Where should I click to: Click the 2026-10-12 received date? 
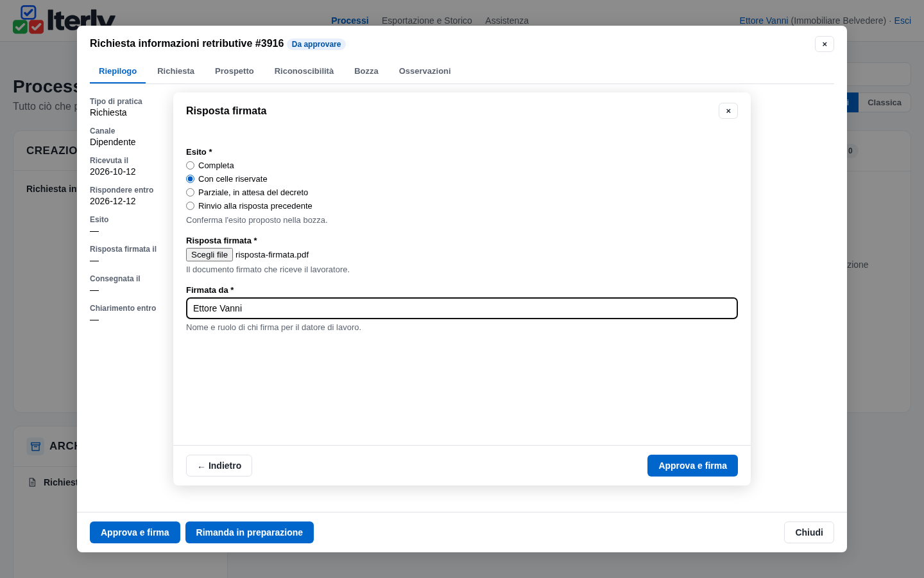point(113,171)
